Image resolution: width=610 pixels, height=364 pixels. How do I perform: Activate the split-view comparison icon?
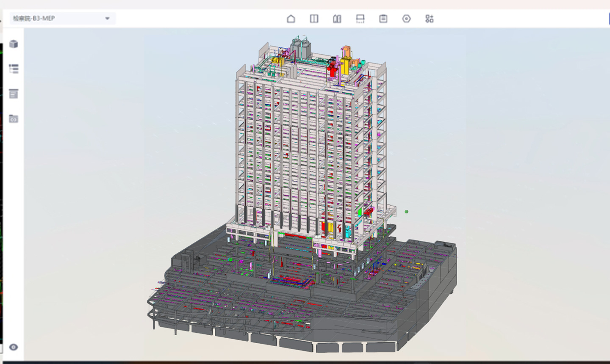tap(314, 19)
